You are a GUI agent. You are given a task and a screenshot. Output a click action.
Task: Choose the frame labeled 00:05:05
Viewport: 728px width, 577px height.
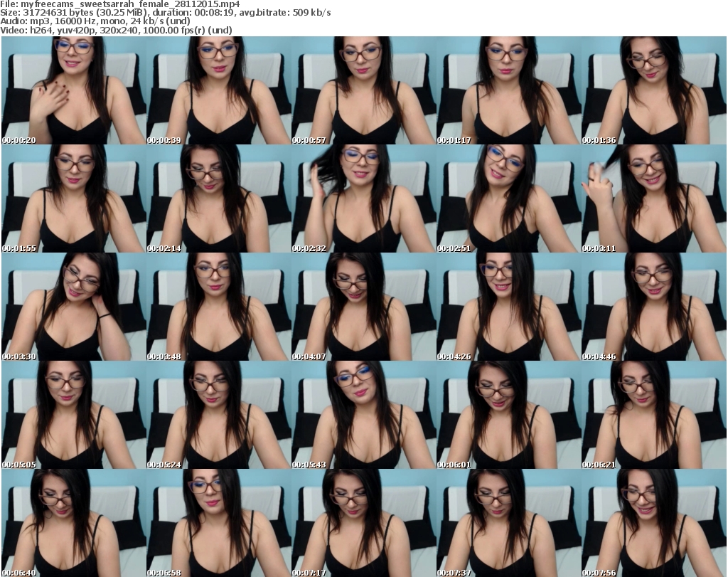point(73,415)
